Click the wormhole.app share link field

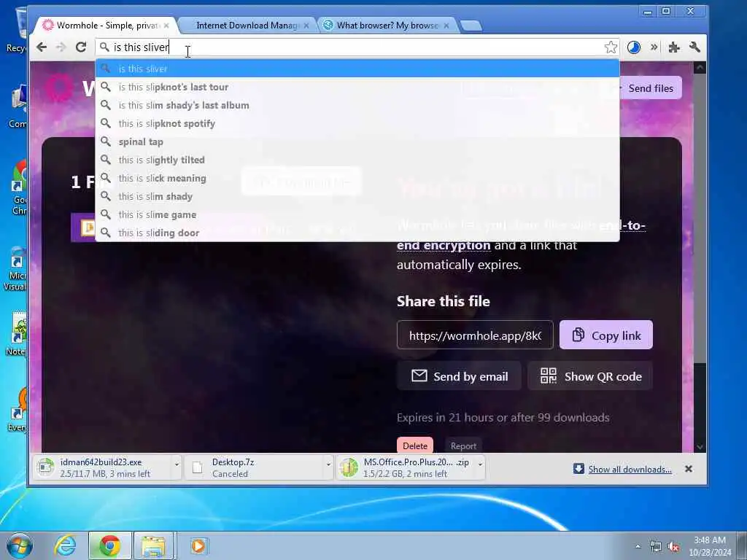475,335
